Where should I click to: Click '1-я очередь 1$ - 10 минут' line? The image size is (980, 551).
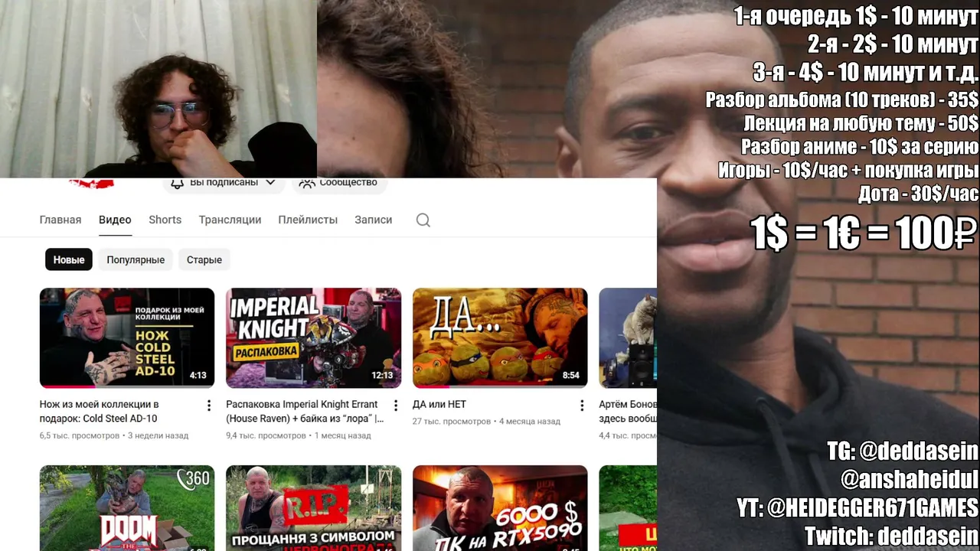(856, 15)
